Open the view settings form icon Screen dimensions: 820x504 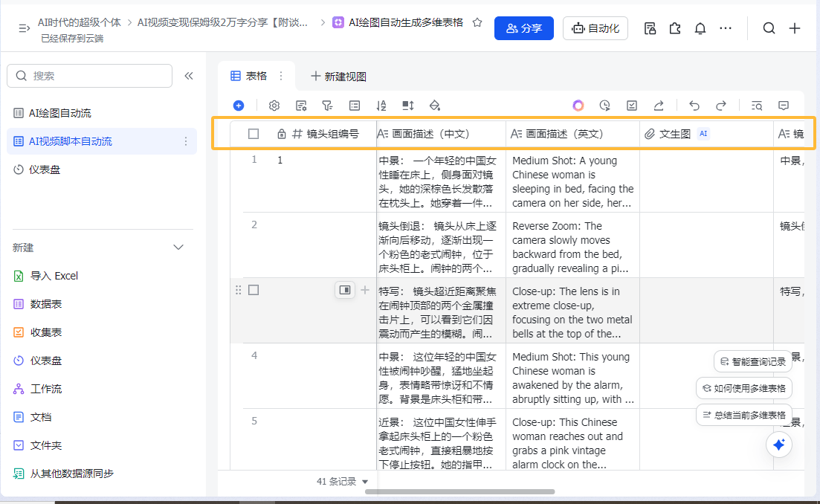301,106
